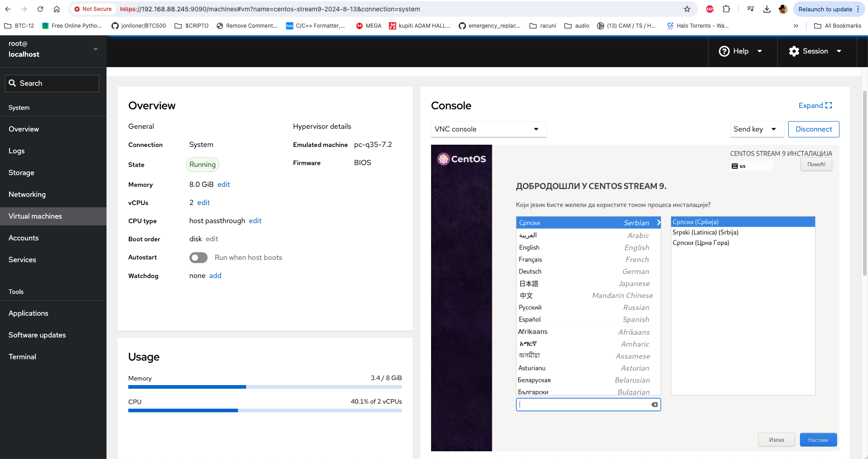This screenshot has width=868, height=459.
Task: Open browser downloads
Action: click(767, 9)
